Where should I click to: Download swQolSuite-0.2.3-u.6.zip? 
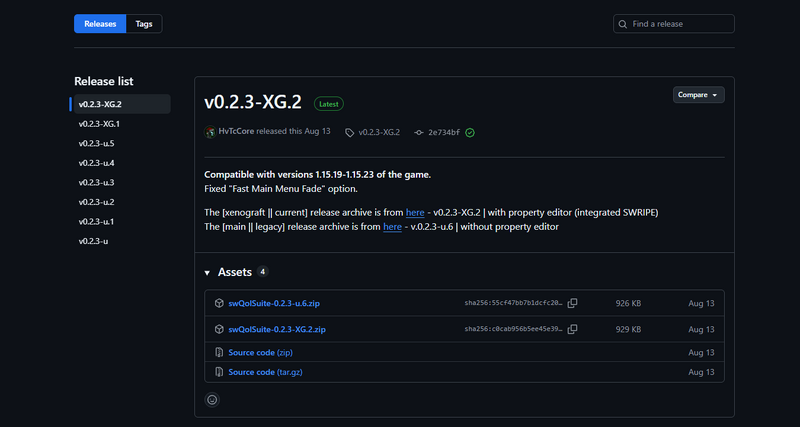(274, 304)
